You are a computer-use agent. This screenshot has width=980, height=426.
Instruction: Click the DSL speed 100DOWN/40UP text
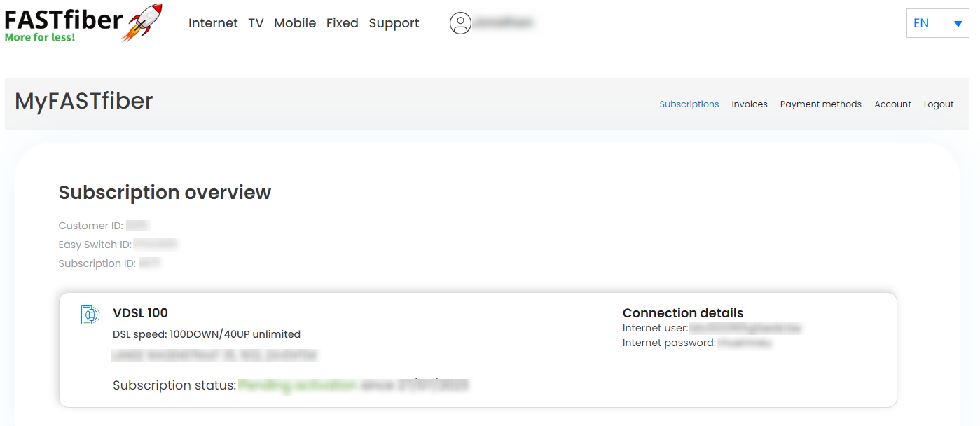[x=207, y=334]
